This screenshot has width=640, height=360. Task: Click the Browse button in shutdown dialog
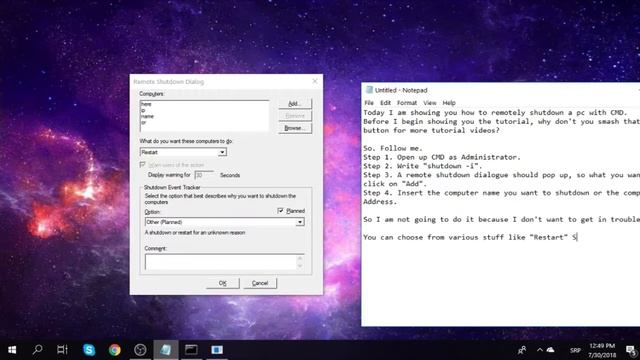(x=295, y=128)
